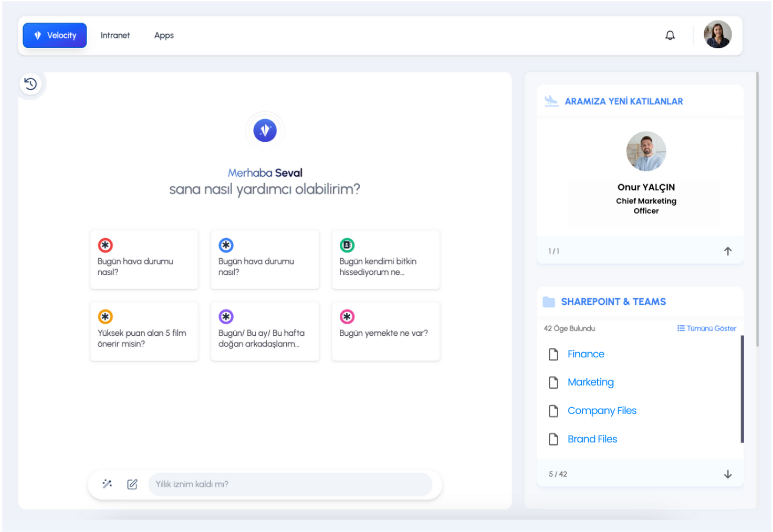773x532 pixels.
Task: Open the Velocity tab
Action: click(55, 35)
